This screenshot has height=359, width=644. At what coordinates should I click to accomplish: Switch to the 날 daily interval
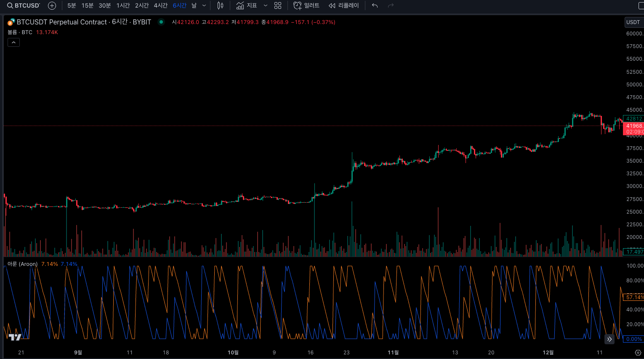point(194,5)
